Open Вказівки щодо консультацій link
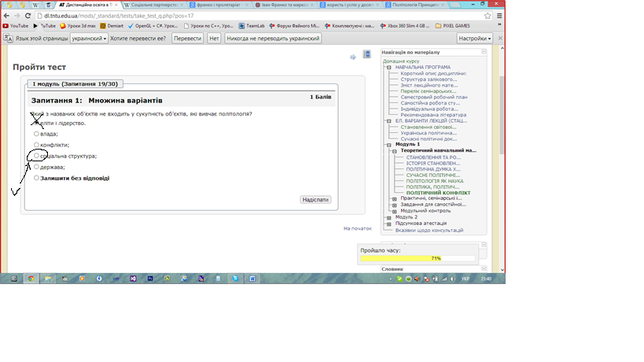644x362 pixels. (429, 231)
